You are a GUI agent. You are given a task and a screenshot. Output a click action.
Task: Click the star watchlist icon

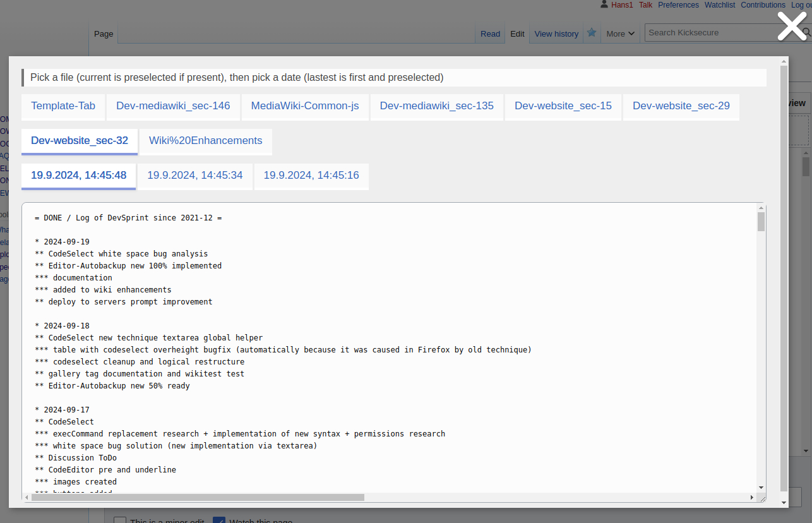click(592, 33)
